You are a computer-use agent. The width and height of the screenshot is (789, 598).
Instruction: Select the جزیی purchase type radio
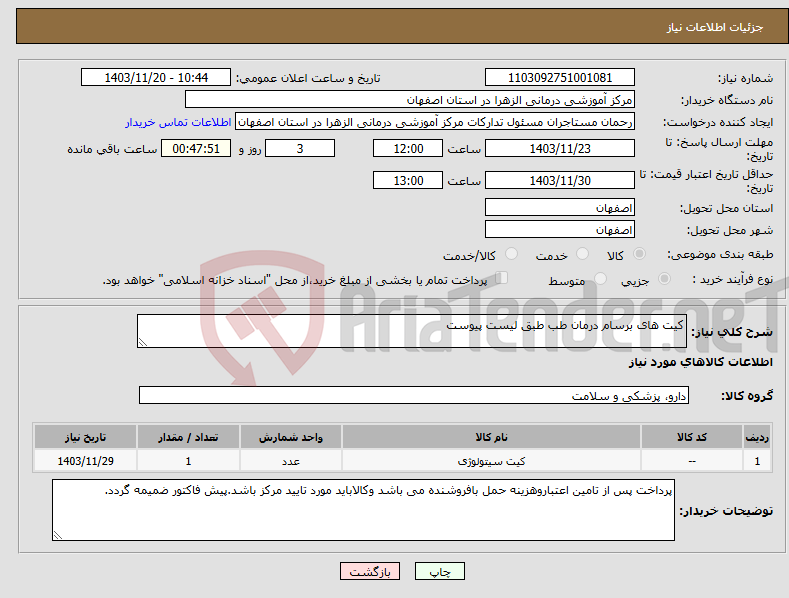pyautogui.click(x=664, y=279)
